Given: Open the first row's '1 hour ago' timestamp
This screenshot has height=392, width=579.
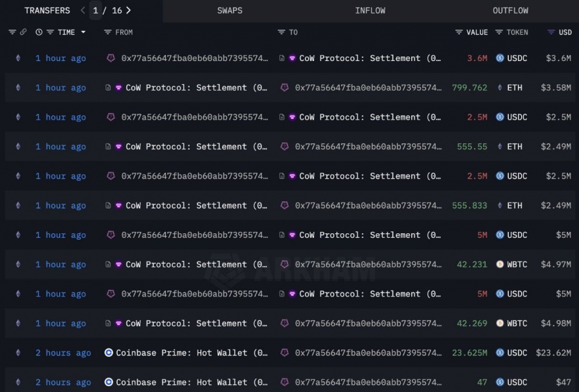Looking at the screenshot, I should pyautogui.click(x=60, y=58).
